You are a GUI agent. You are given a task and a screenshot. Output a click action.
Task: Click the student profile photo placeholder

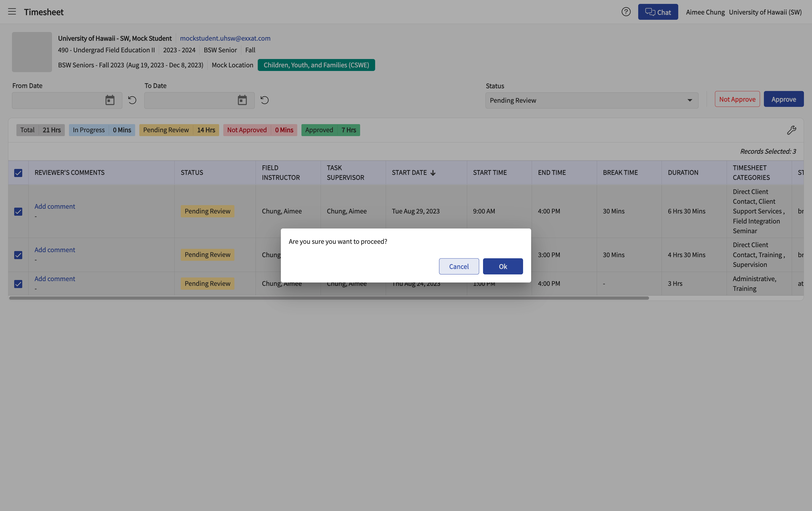tap(32, 52)
